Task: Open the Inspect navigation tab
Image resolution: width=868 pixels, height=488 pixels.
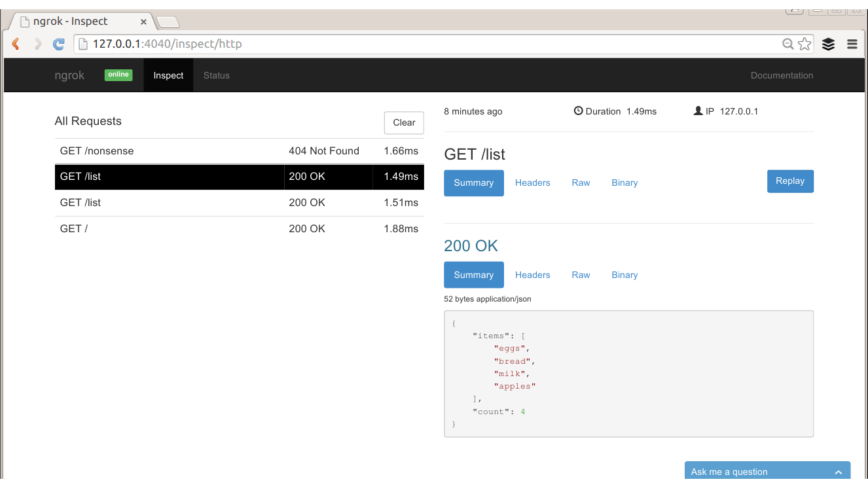Action: [x=168, y=75]
